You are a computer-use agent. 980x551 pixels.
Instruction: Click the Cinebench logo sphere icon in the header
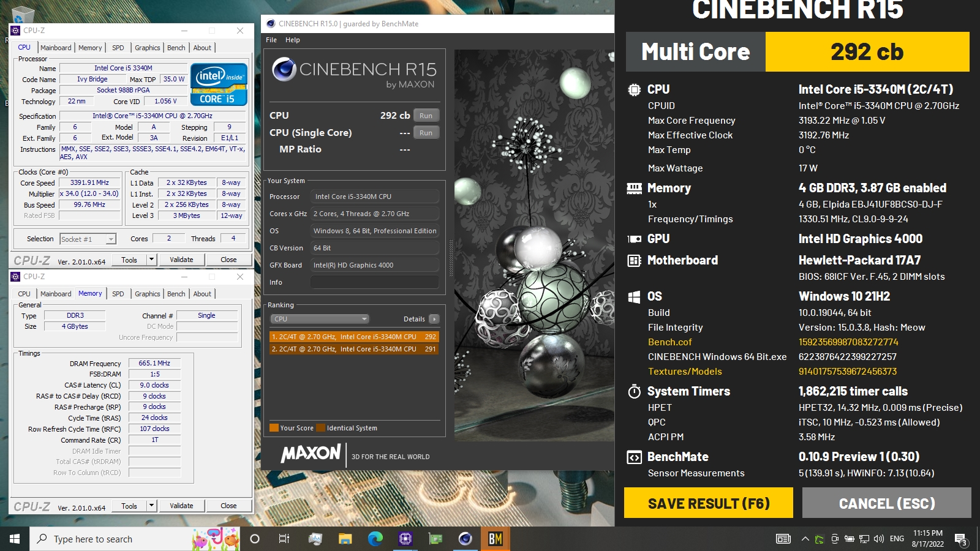click(284, 69)
